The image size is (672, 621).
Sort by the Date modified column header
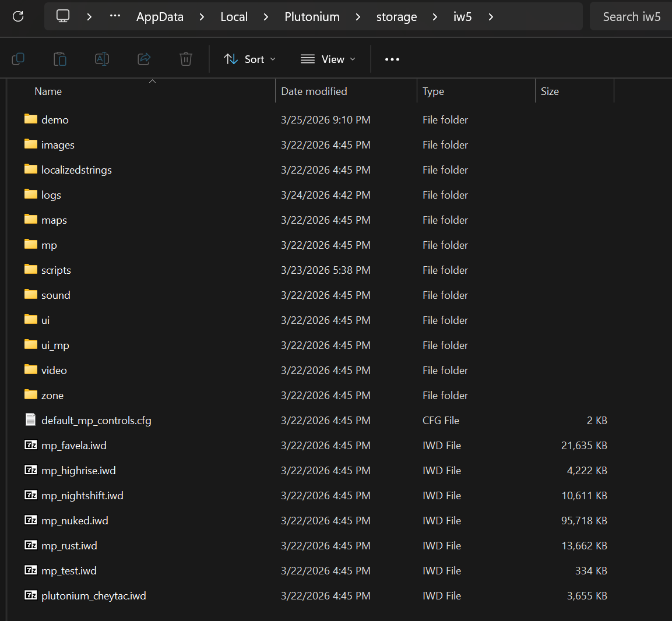coord(346,91)
